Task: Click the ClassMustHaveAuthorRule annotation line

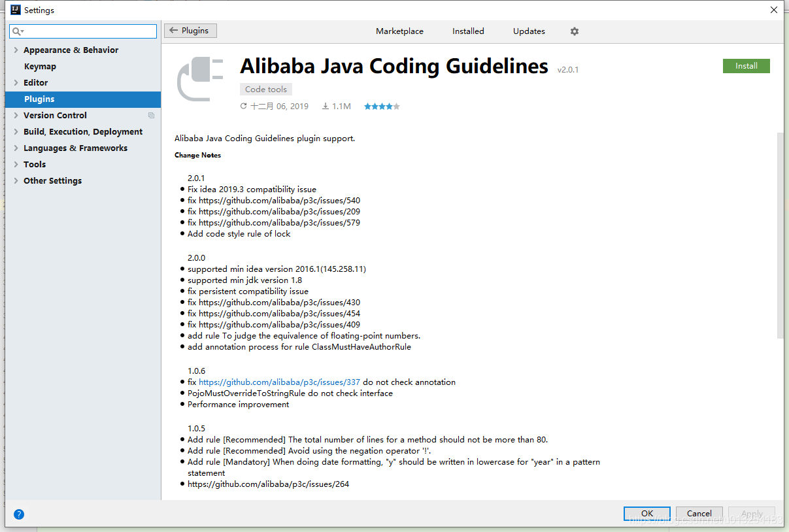Action: point(299,347)
